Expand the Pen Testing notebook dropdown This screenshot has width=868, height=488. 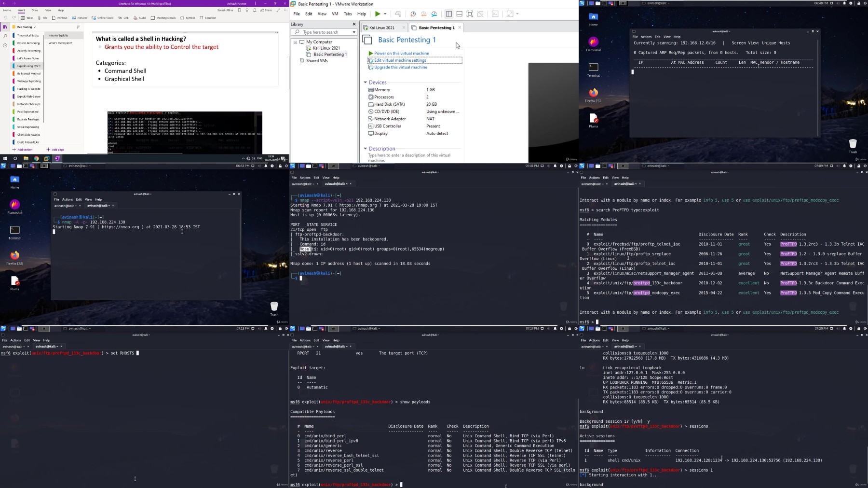35,27
